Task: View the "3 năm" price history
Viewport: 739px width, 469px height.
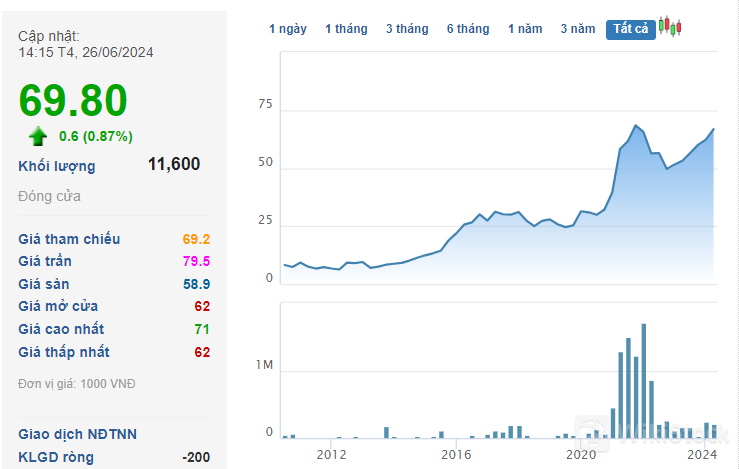Action: point(577,29)
